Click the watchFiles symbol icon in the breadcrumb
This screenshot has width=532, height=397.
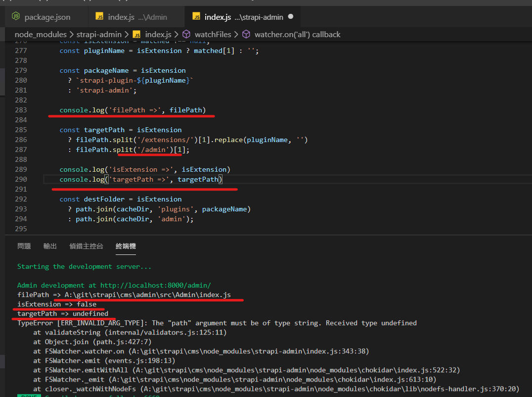click(186, 34)
